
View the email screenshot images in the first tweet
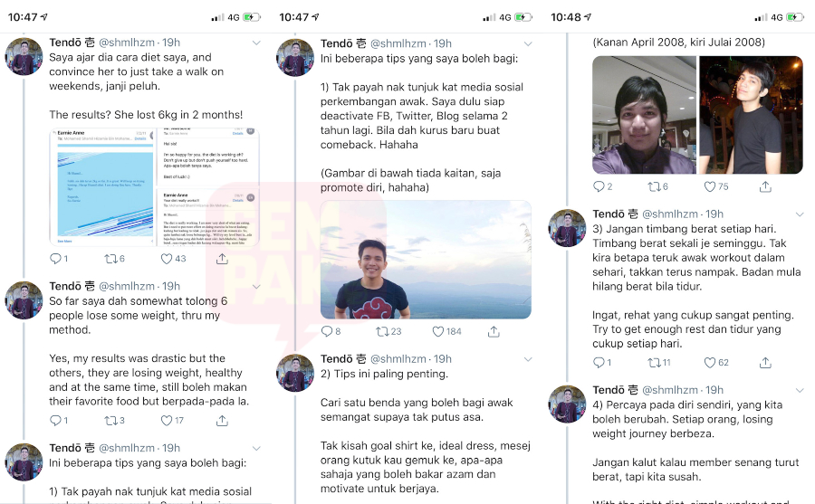[x=154, y=186]
